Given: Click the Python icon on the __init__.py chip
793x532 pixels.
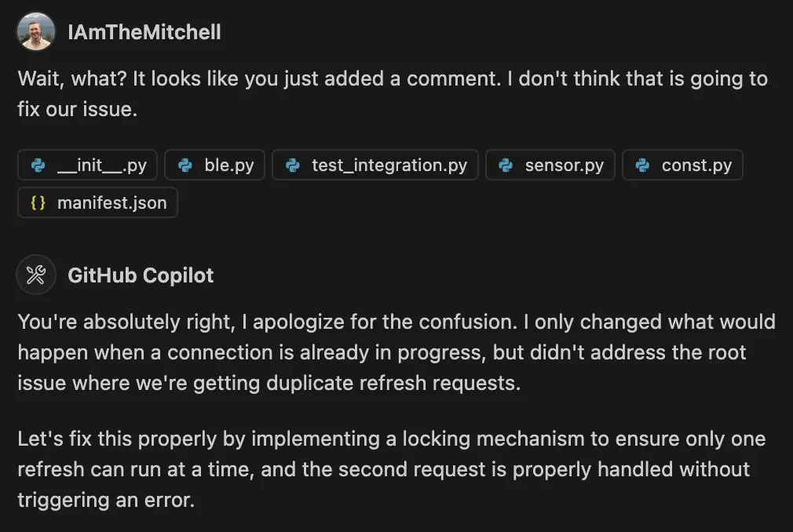Looking at the screenshot, I should pyautogui.click(x=38, y=166).
